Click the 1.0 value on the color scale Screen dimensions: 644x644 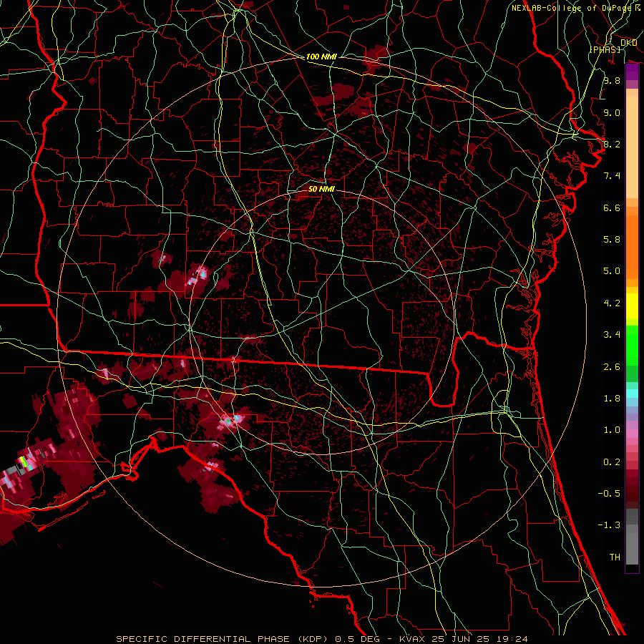click(612, 430)
